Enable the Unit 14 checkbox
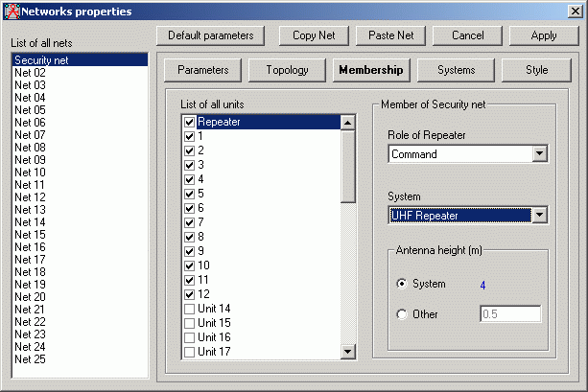The image size is (588, 392). click(189, 309)
